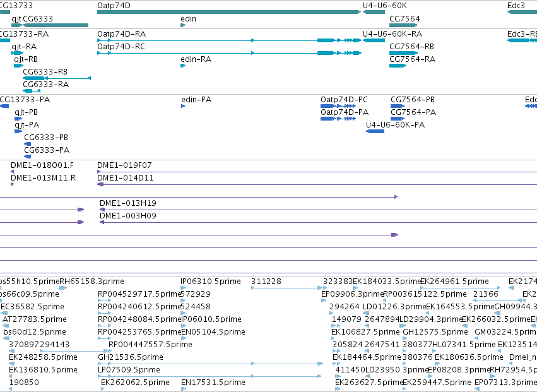Screen dimensions: 537x392
Task: Select the CG6333-RA transcript label
Action: (46, 85)
